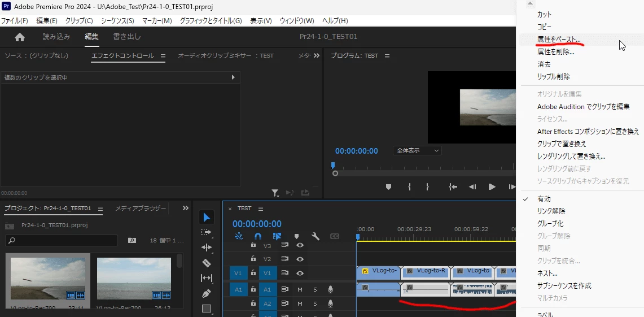This screenshot has height=317, width=644.
Task: Open timeline display settings wrench
Action: (x=316, y=236)
